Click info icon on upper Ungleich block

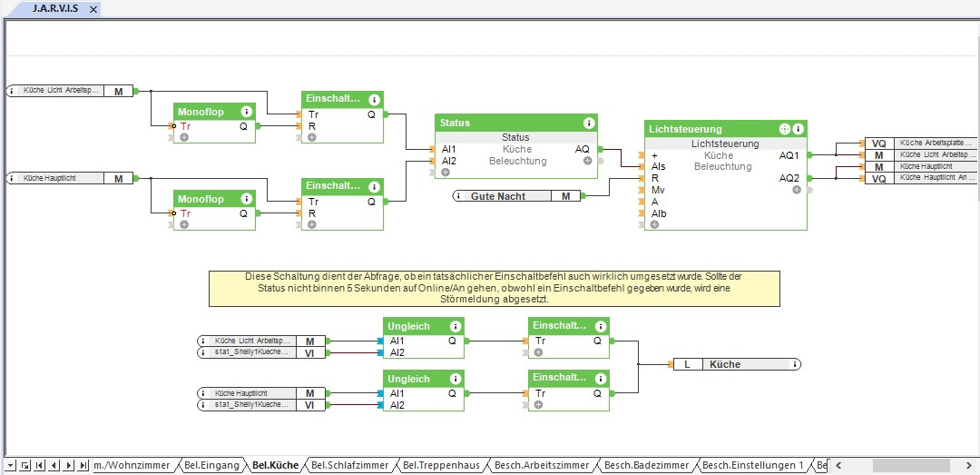tap(456, 326)
